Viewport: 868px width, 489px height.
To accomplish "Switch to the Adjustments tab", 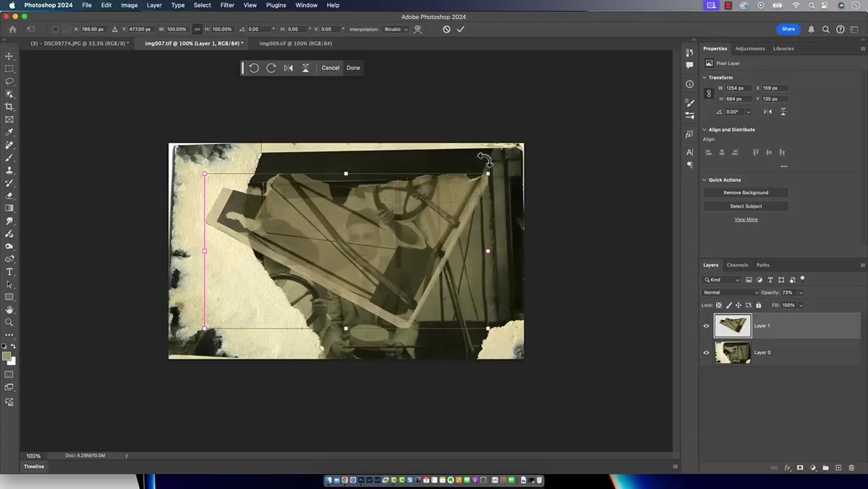I will pos(750,48).
